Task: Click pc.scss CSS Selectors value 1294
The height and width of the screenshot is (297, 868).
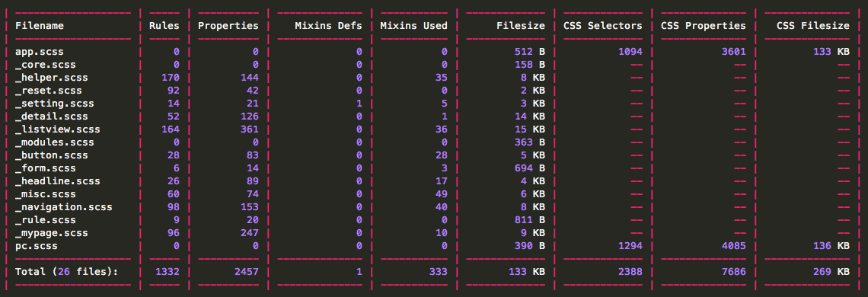Action: (x=630, y=245)
